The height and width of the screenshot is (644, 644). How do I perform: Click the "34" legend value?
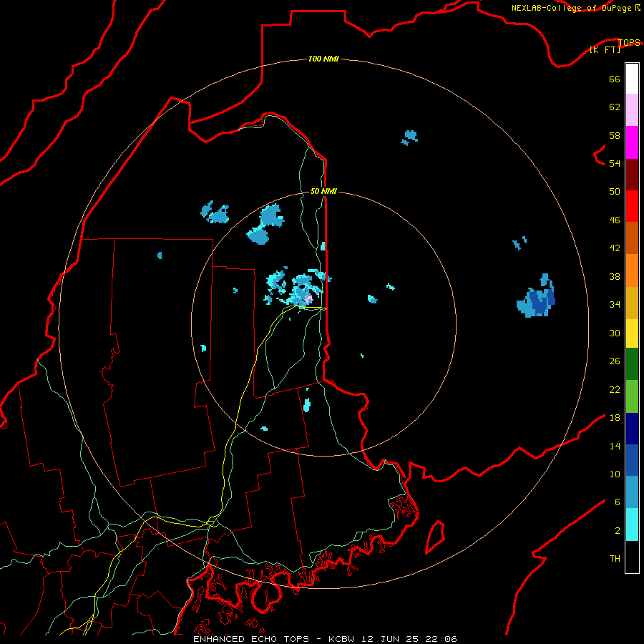tap(615, 305)
